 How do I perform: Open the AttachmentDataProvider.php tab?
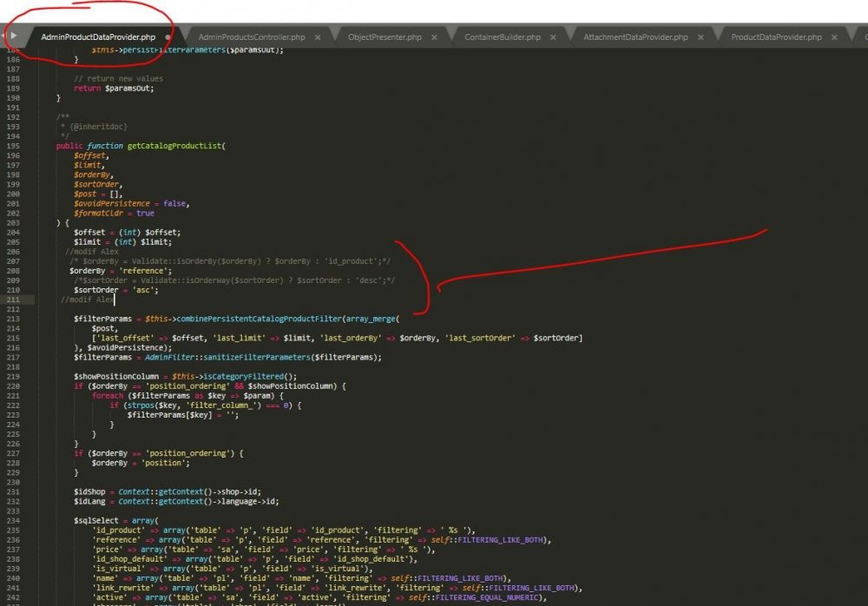635,37
